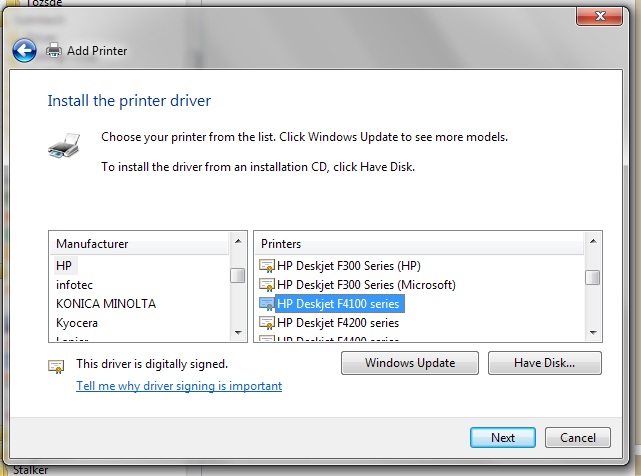Open Windows Update for more models
641x476 pixels.
(410, 363)
